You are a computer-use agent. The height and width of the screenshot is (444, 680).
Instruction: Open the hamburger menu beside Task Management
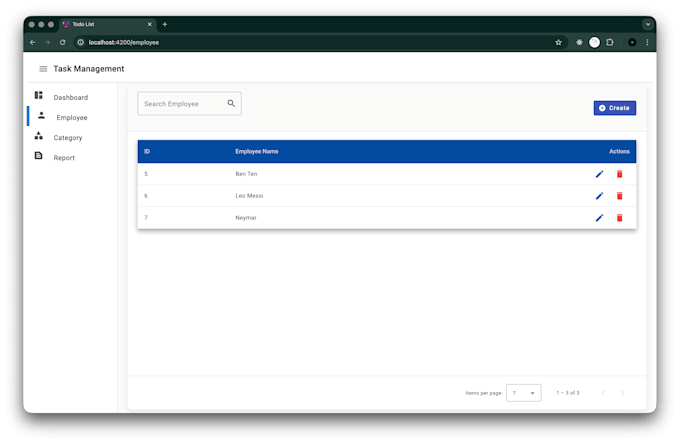tap(43, 69)
